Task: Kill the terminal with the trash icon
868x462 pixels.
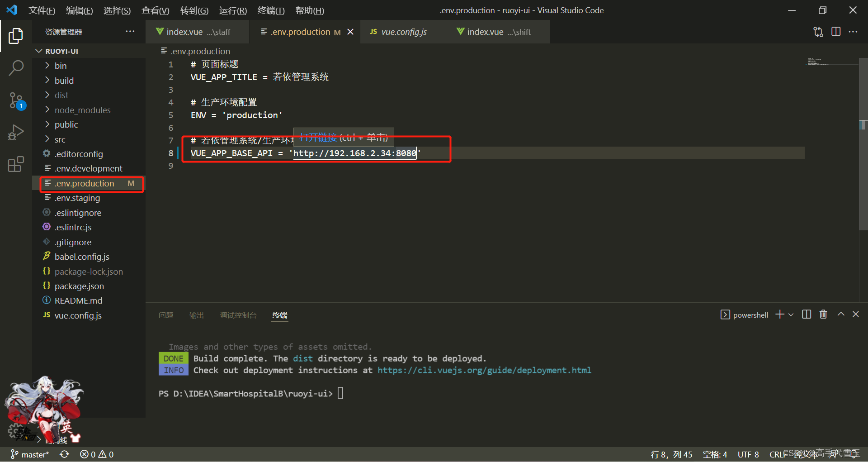Action: pos(823,314)
